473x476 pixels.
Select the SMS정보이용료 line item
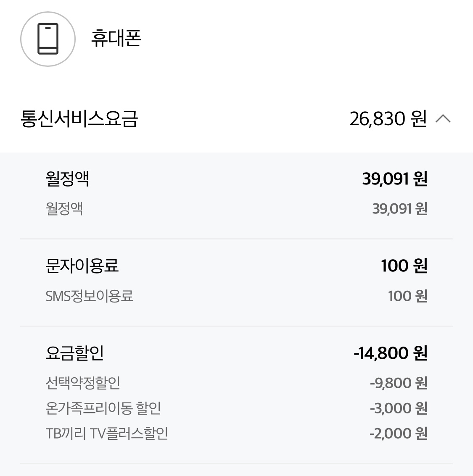[89, 296]
